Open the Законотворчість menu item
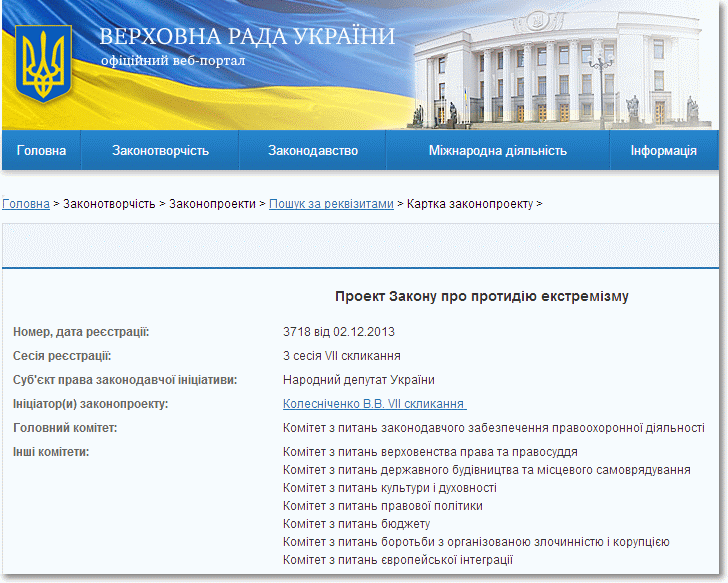This screenshot has height=583, width=728. click(160, 150)
